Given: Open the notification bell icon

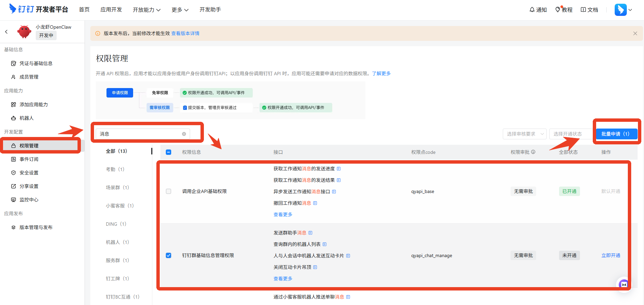Looking at the screenshot, I should tap(532, 10).
